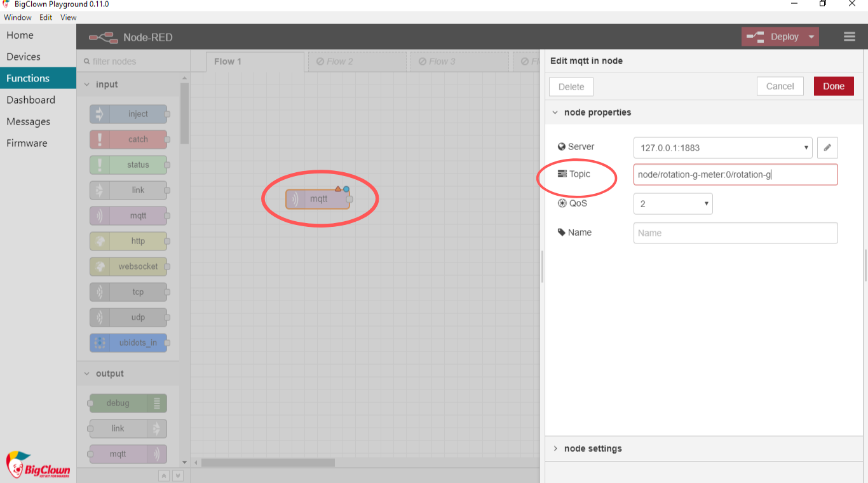Choose the udp input node
The image size is (868, 483).
[x=128, y=317]
